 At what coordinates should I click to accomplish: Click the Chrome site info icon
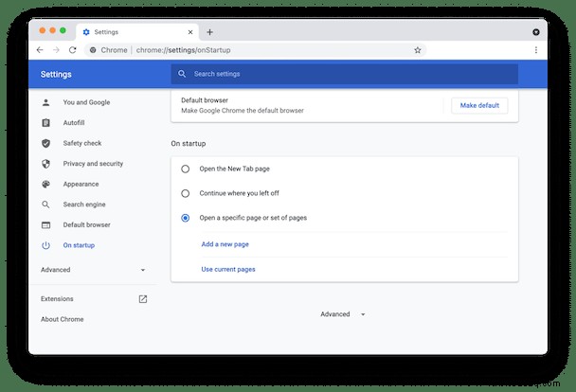click(x=93, y=50)
